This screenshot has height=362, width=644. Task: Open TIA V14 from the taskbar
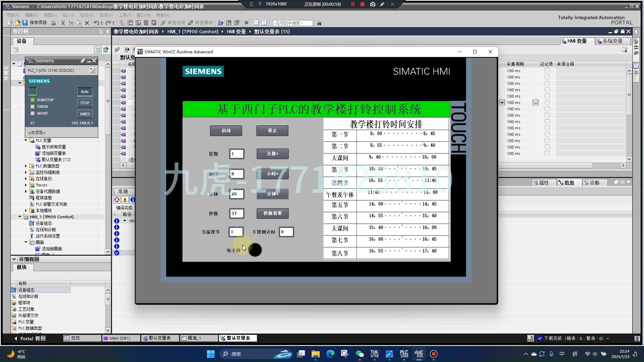[x=374, y=354]
